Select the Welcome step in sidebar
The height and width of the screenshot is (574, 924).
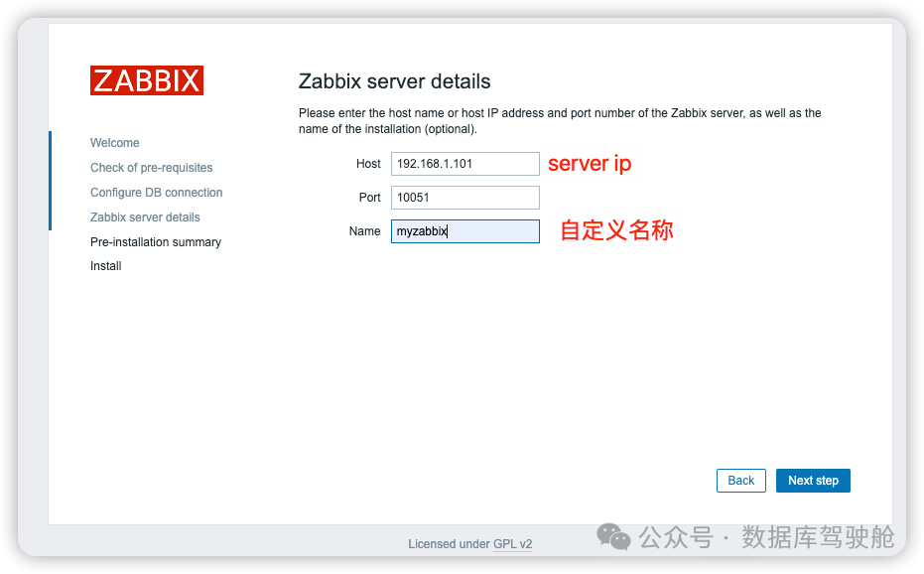(115, 143)
